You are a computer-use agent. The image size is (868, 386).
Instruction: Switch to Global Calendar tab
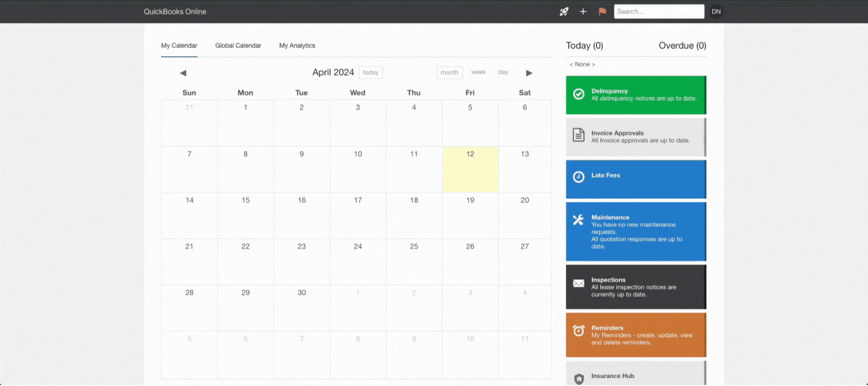tap(238, 45)
